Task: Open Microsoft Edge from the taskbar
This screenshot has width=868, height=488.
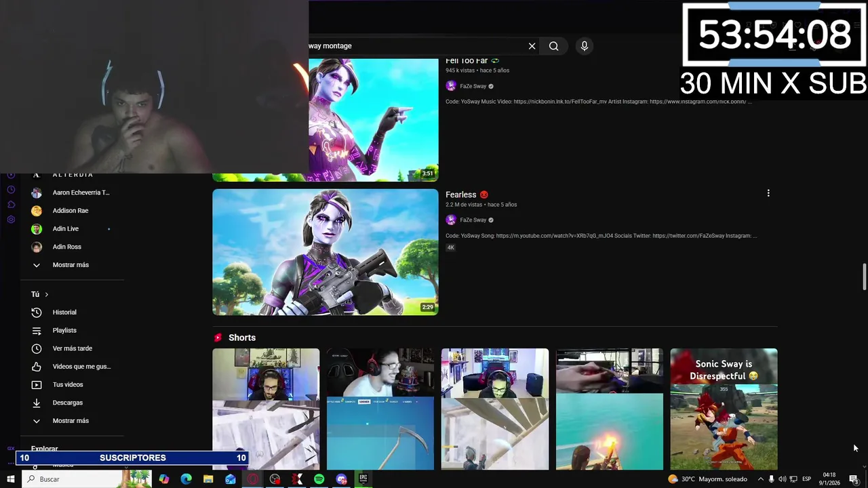Action: coord(186,479)
